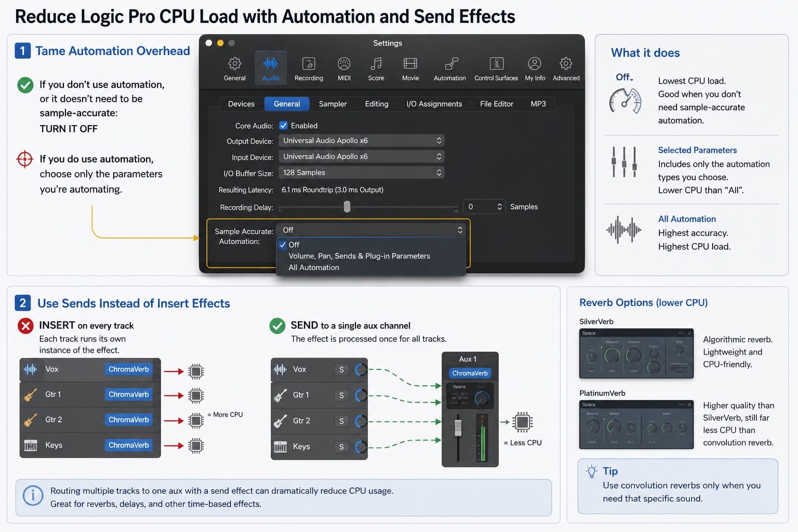Screen dimensions: 798x532
Task: Click the Vox waveform icon in send list
Action: (281, 369)
